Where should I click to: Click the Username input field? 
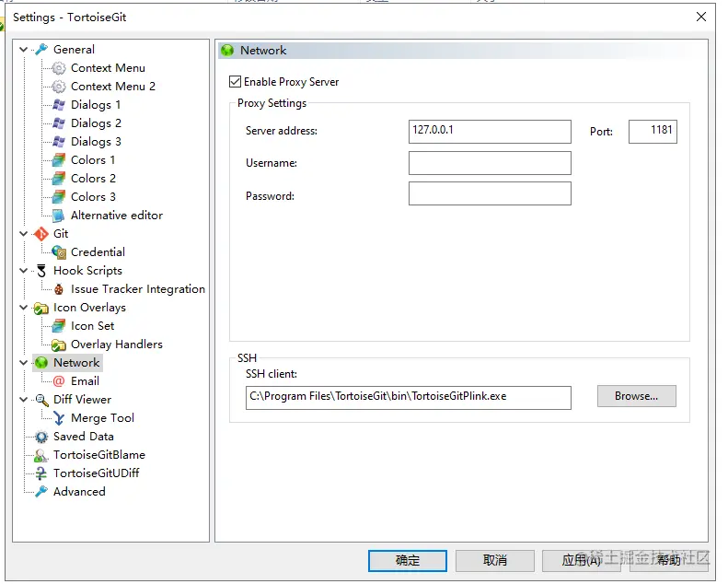(x=490, y=163)
